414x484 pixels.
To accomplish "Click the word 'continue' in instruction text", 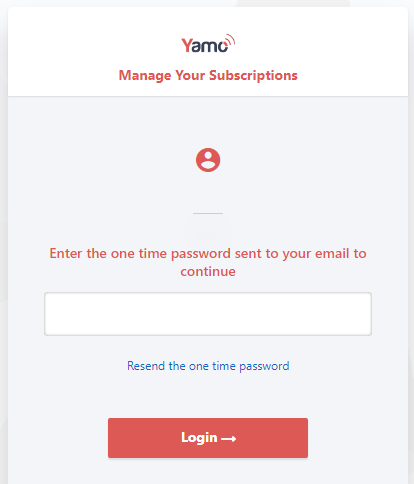I will [x=208, y=271].
